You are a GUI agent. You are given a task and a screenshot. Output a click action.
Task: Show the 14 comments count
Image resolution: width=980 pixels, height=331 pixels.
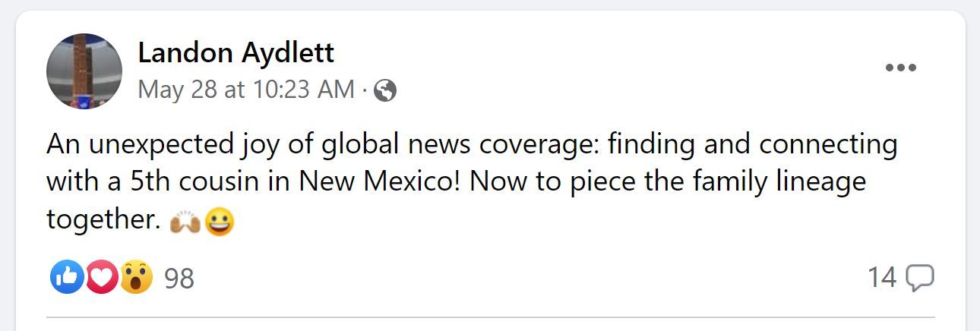[882, 278]
